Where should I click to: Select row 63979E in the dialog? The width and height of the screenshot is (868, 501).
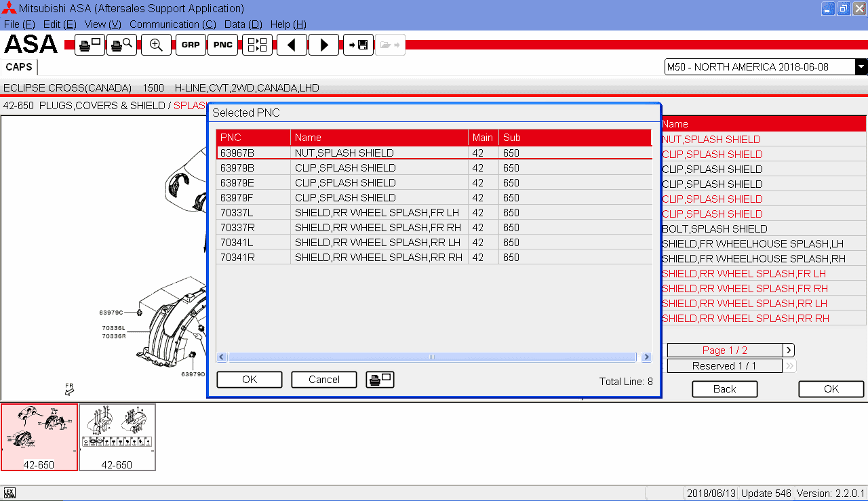click(x=434, y=183)
